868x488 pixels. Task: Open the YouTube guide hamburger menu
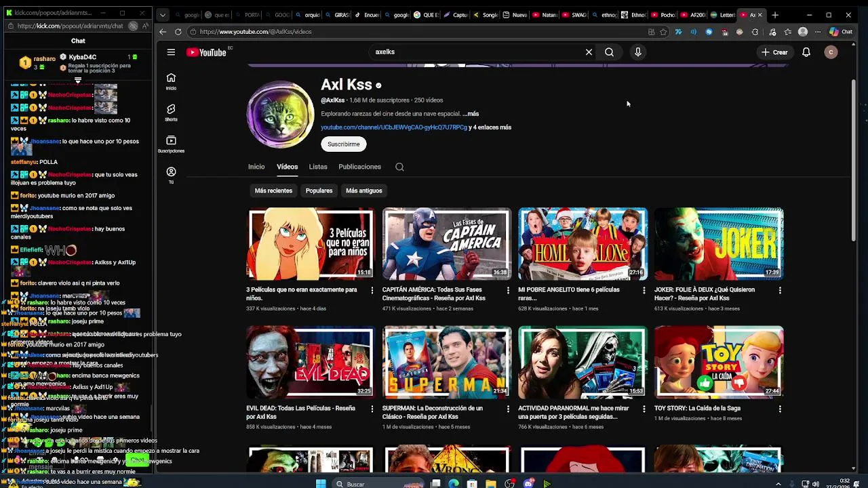click(171, 52)
